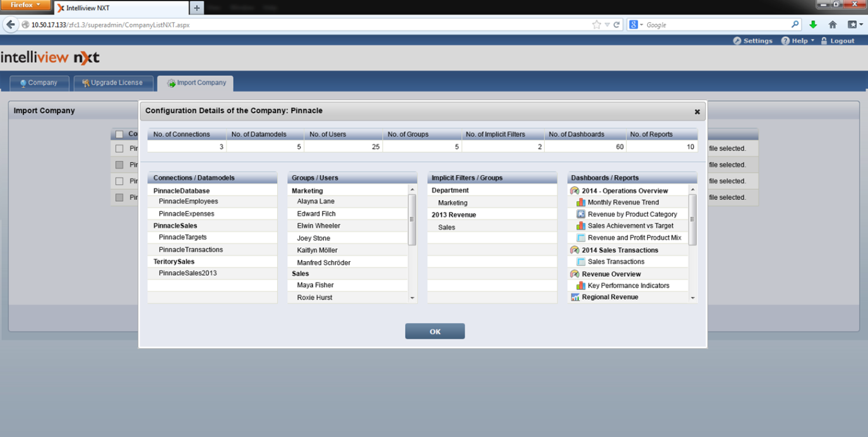Click the Monthly Revenue Trend chart icon
The image size is (868, 437).
pos(581,202)
